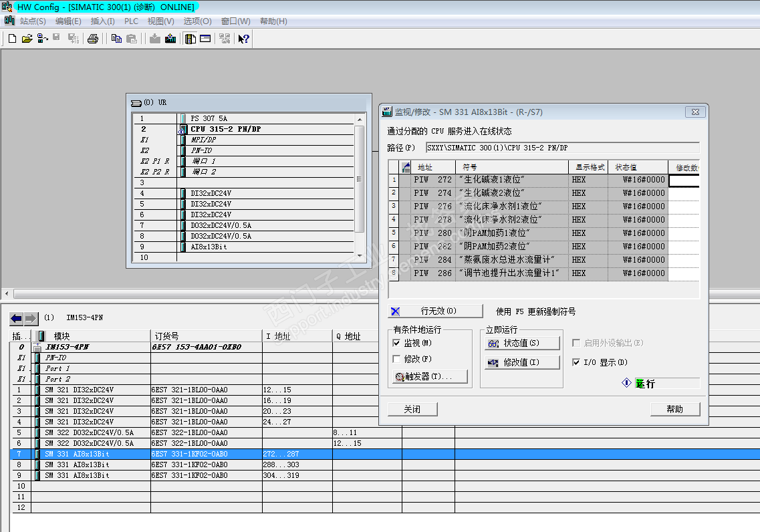Click the Upload to PG icon

click(x=170, y=39)
